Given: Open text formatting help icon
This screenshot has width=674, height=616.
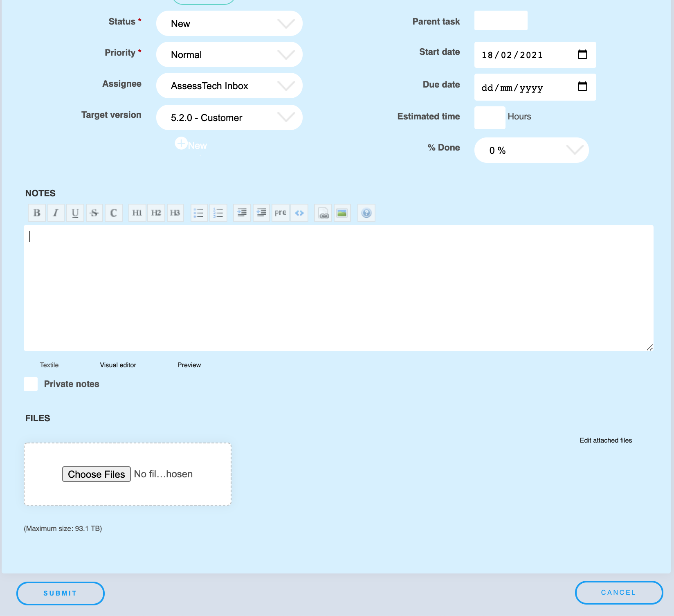Looking at the screenshot, I should pyautogui.click(x=366, y=213).
